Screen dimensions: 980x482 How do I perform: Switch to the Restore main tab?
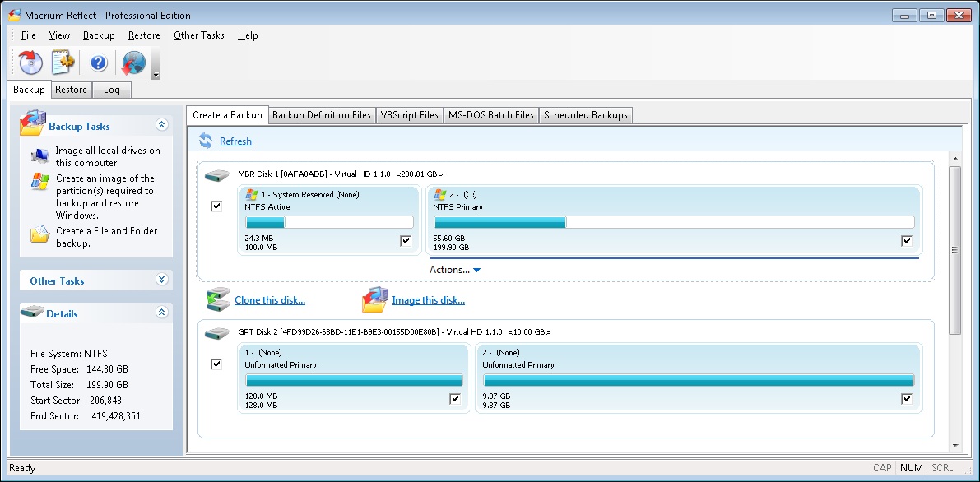coord(72,90)
